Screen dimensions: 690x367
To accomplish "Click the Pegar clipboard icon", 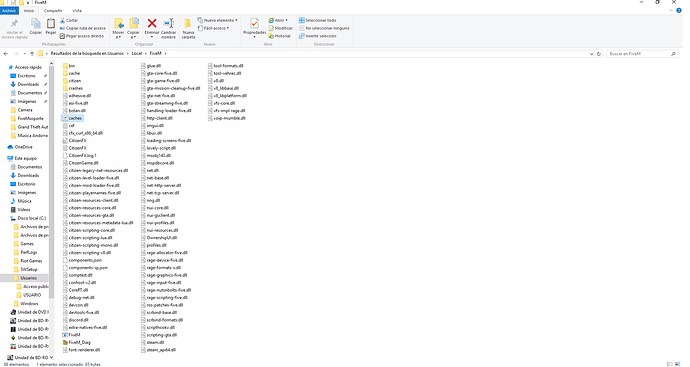I will [x=51, y=23].
